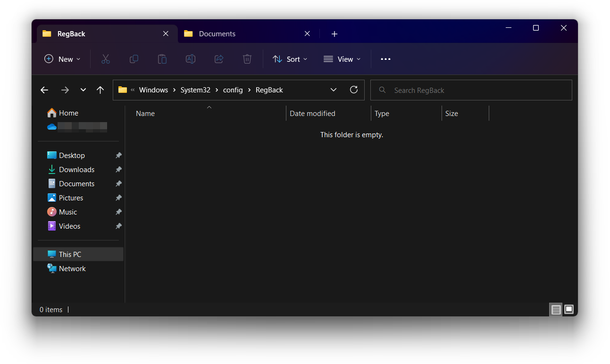Click the folder icon in address bar
The image size is (610, 364).
[x=123, y=90]
